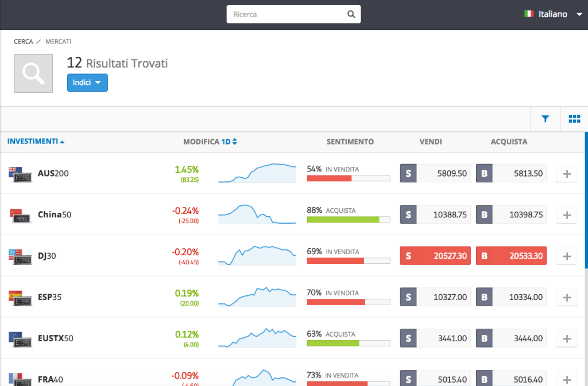Buy DJ30 at 20533.30
Image resolution: width=588 pixels, height=386 pixels.
pos(511,256)
